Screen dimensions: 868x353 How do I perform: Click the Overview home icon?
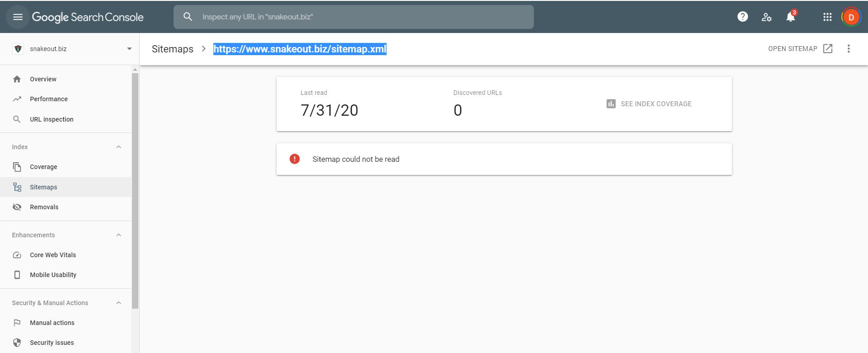pos(17,79)
